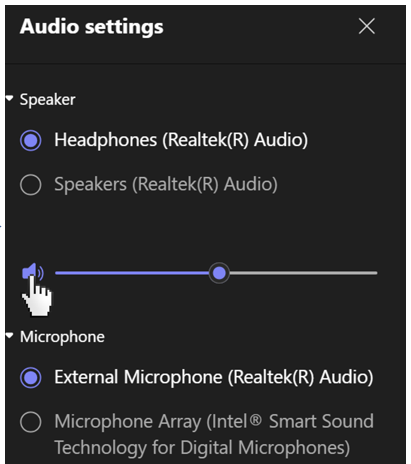
Task: Choose the Microphone Array radio button
Action: 31,422
